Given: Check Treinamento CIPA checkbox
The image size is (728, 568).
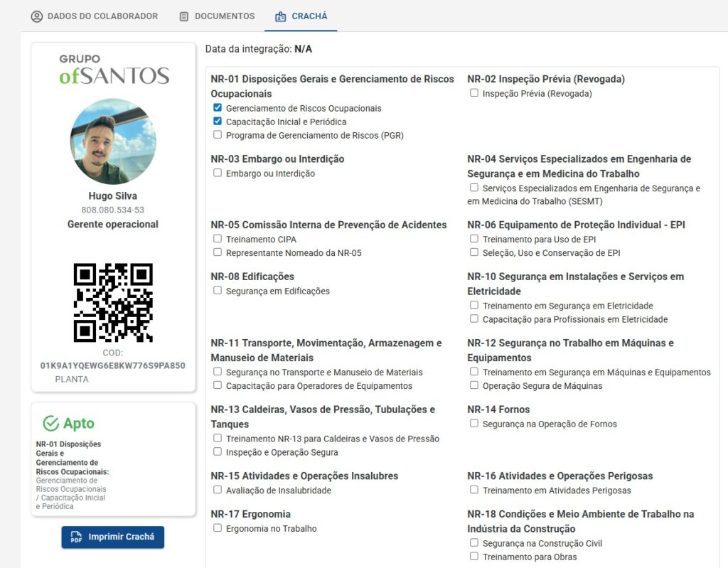Looking at the screenshot, I should (218, 239).
